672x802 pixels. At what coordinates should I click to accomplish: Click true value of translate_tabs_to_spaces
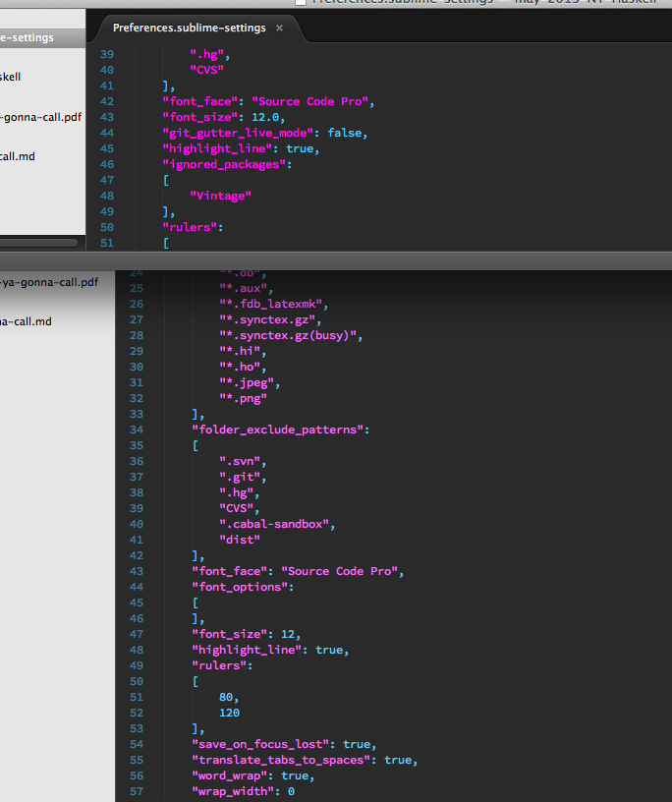(x=398, y=760)
